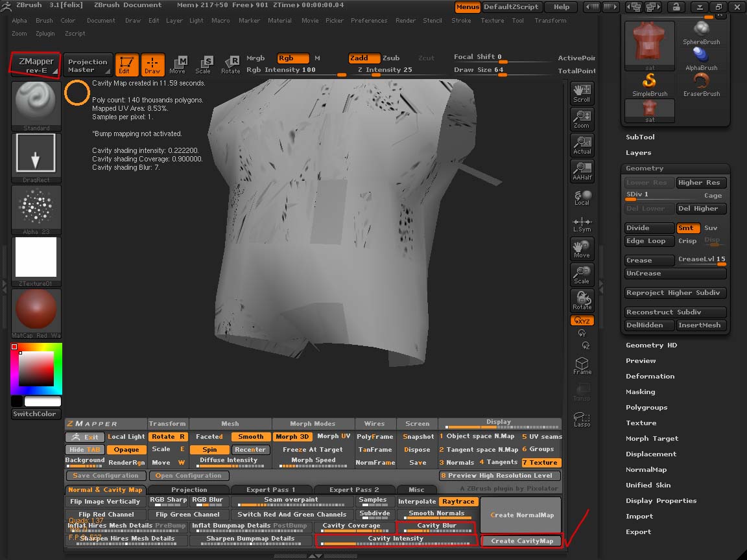Toggle Raytrace option in ZMapper
747x560 pixels.
coord(458,502)
